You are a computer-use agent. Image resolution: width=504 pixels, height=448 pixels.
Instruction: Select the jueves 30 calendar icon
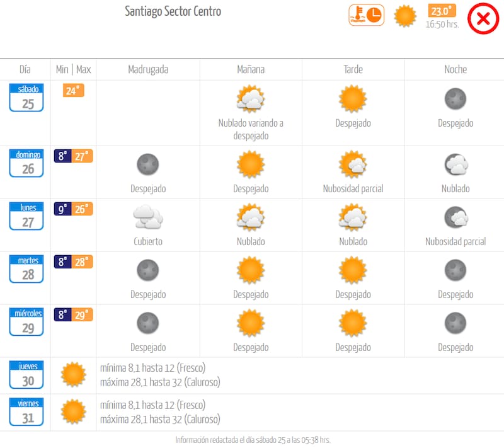(26, 375)
